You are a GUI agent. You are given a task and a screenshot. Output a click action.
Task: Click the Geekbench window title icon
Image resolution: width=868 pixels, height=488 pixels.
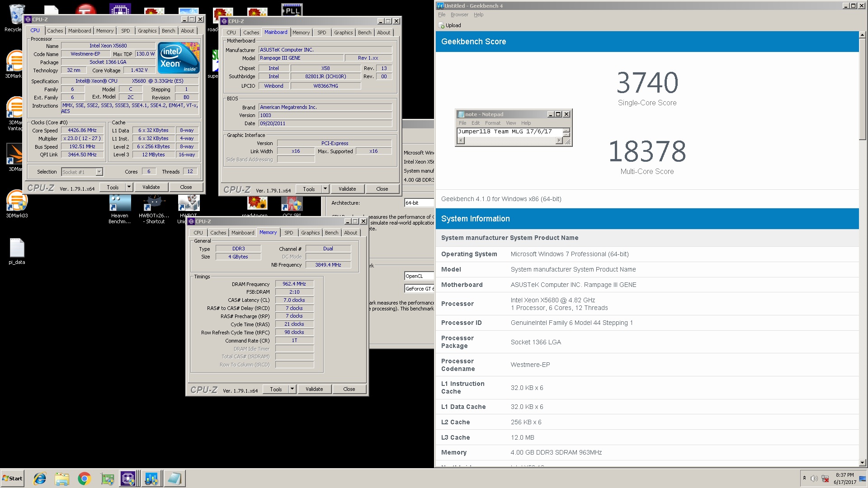tap(440, 6)
